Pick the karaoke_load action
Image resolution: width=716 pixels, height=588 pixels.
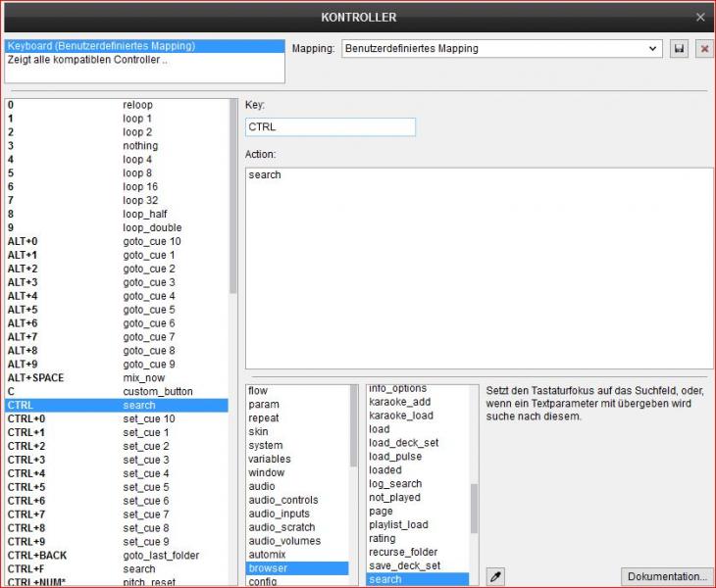click(418, 416)
